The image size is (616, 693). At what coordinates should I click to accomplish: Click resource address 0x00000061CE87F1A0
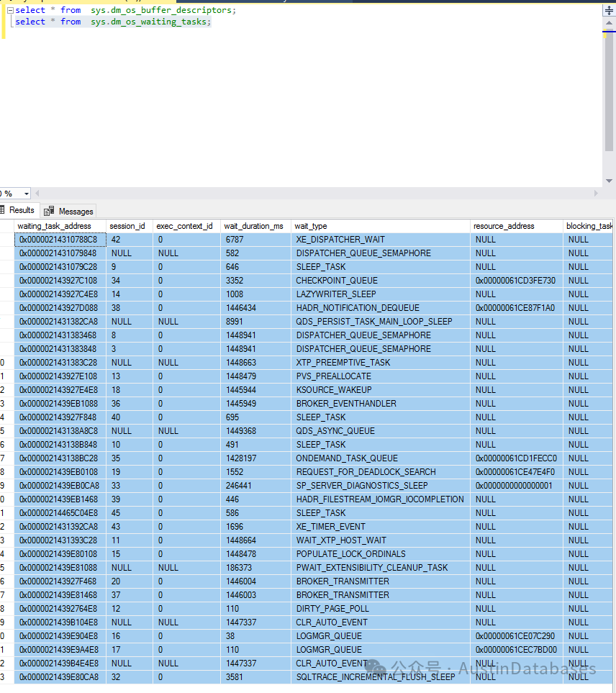coord(517,308)
